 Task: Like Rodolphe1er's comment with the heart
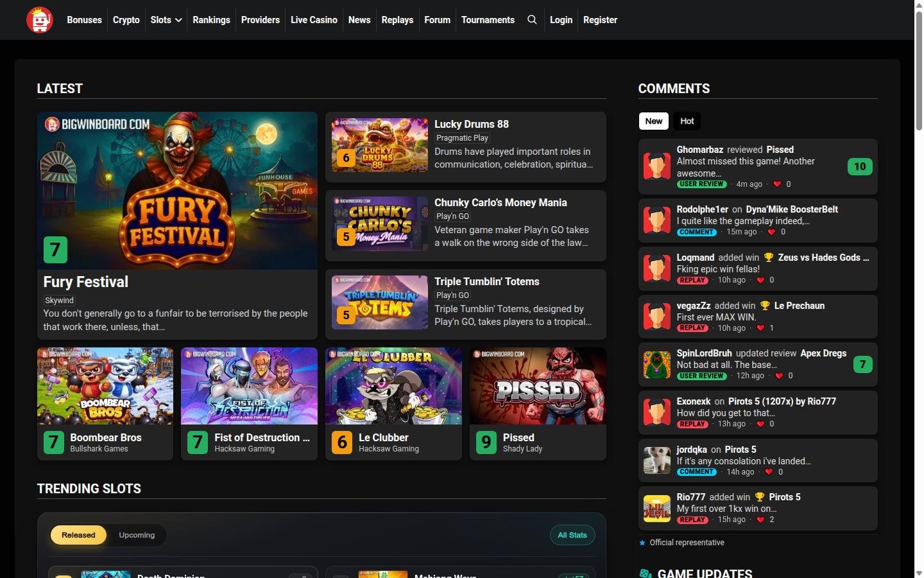tap(771, 232)
